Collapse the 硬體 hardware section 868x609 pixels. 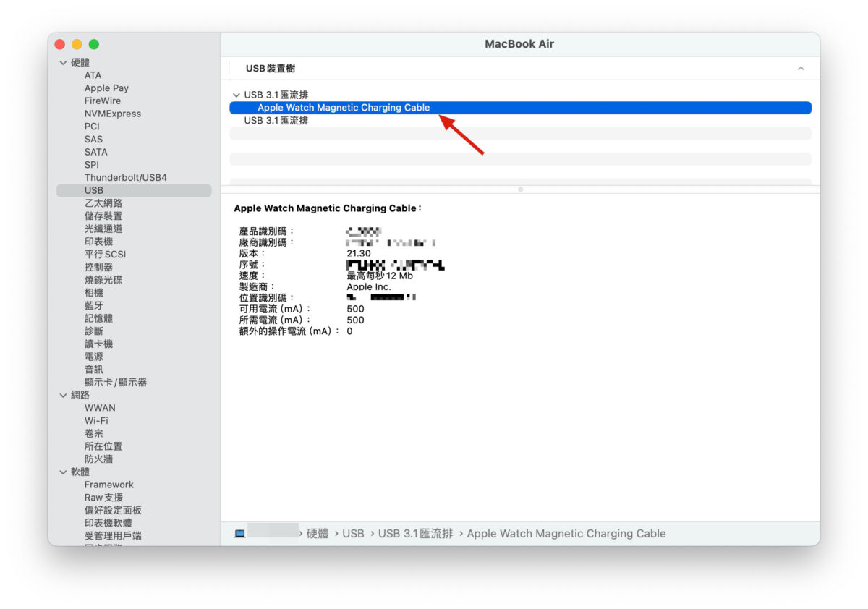pyautogui.click(x=63, y=63)
